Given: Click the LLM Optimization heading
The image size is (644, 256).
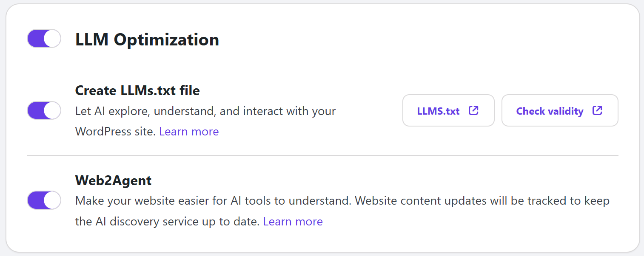Looking at the screenshot, I should pos(147,39).
